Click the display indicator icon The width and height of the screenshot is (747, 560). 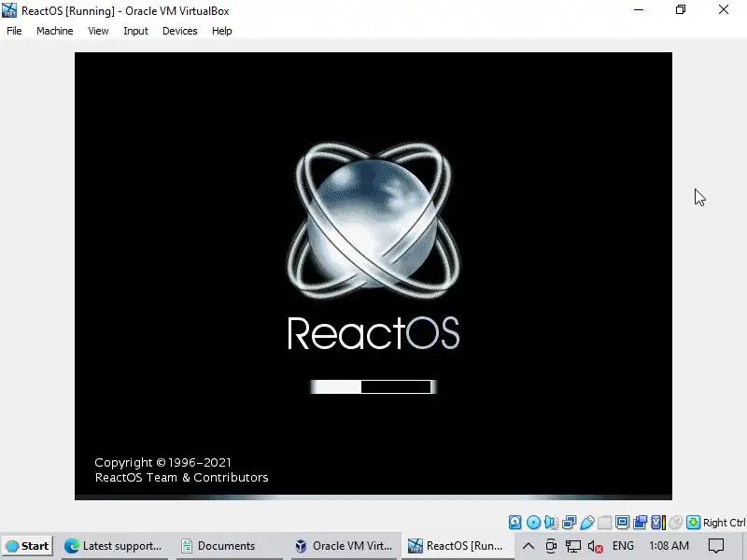point(622,523)
